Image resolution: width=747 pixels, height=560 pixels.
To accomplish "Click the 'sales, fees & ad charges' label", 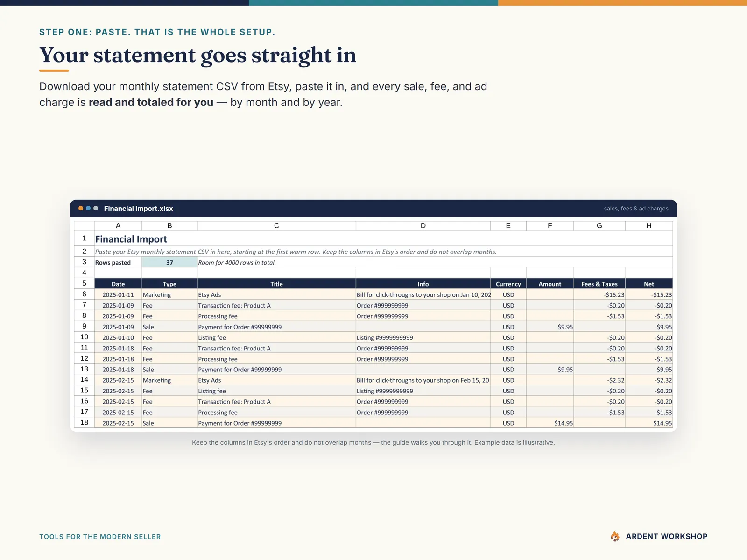I will pyautogui.click(x=636, y=209).
